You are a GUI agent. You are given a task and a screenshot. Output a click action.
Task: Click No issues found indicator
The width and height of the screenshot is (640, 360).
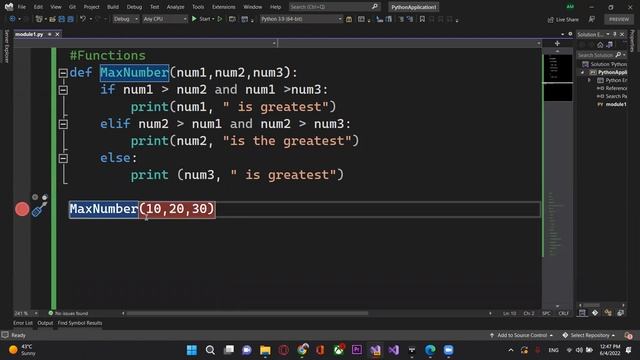click(x=68, y=313)
